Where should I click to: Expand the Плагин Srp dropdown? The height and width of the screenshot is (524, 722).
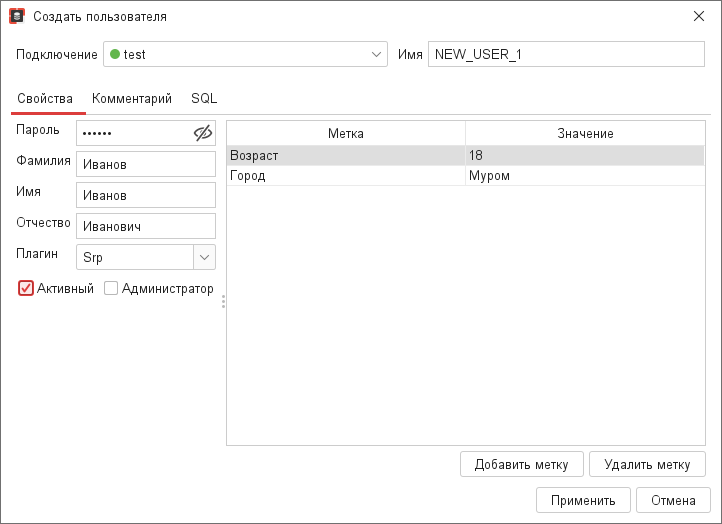pyautogui.click(x=204, y=257)
